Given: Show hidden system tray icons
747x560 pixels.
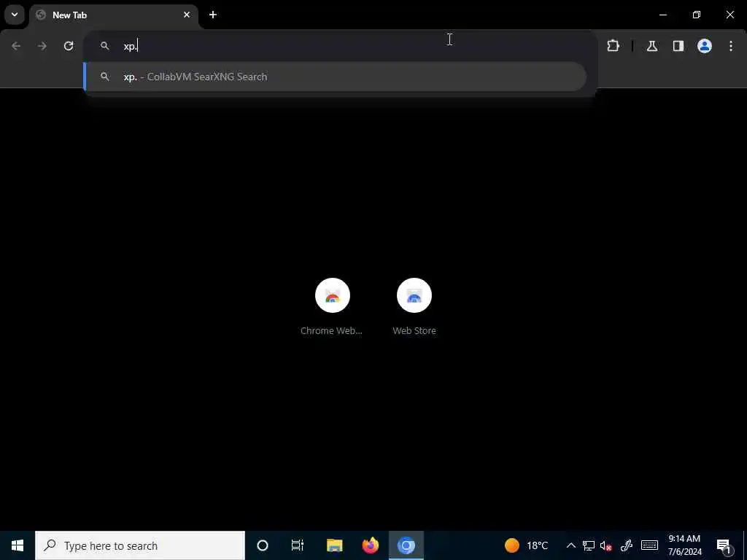Looking at the screenshot, I should [570, 545].
